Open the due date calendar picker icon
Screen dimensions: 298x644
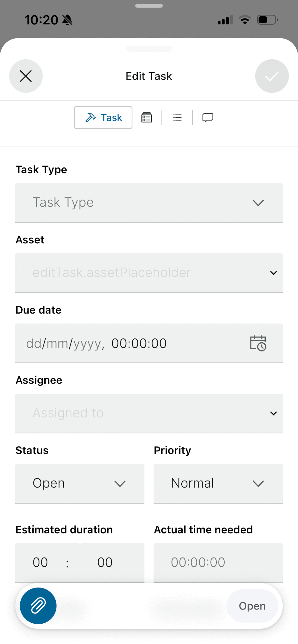258,343
